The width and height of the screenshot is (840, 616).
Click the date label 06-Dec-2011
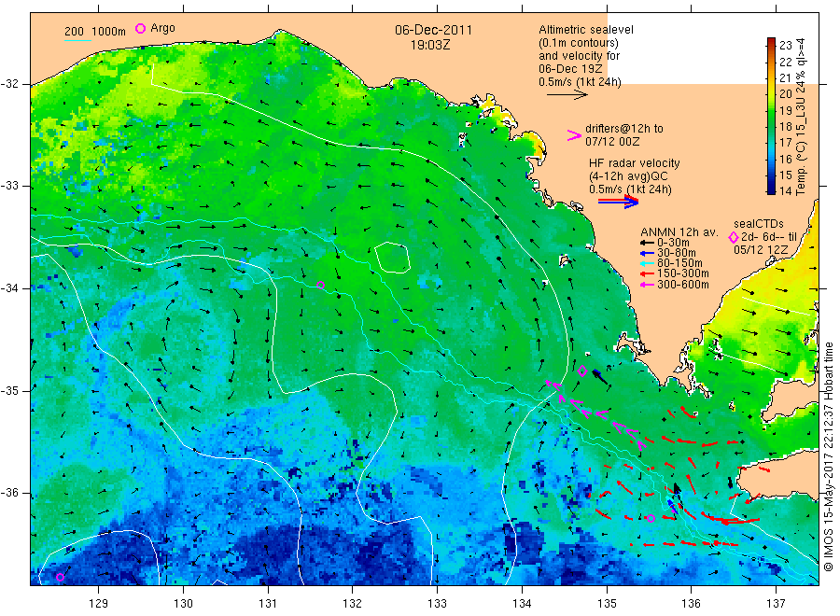tap(433, 30)
